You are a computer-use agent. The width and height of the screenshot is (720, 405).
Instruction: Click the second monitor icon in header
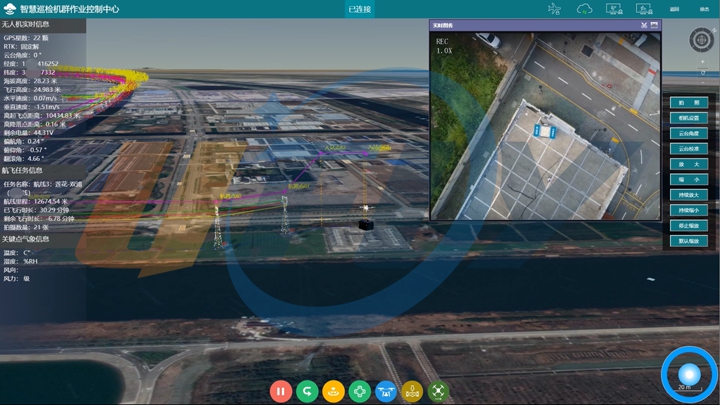click(644, 9)
